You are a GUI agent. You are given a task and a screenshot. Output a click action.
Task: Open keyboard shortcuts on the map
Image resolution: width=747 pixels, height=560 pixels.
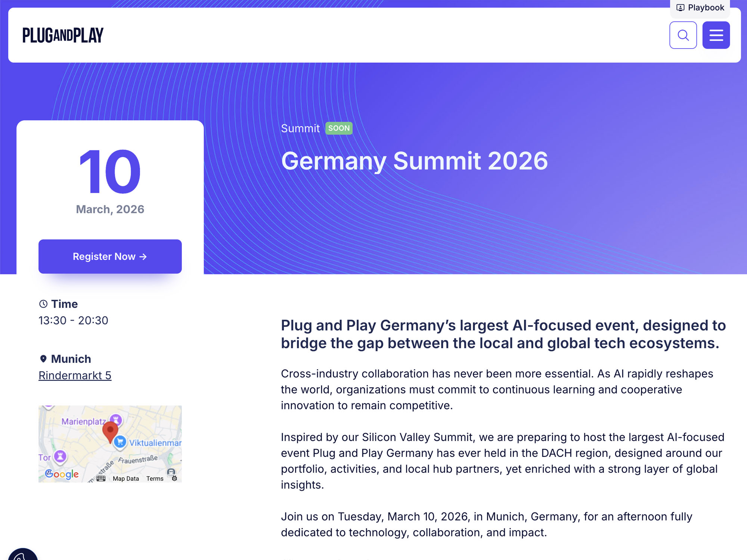click(x=101, y=479)
